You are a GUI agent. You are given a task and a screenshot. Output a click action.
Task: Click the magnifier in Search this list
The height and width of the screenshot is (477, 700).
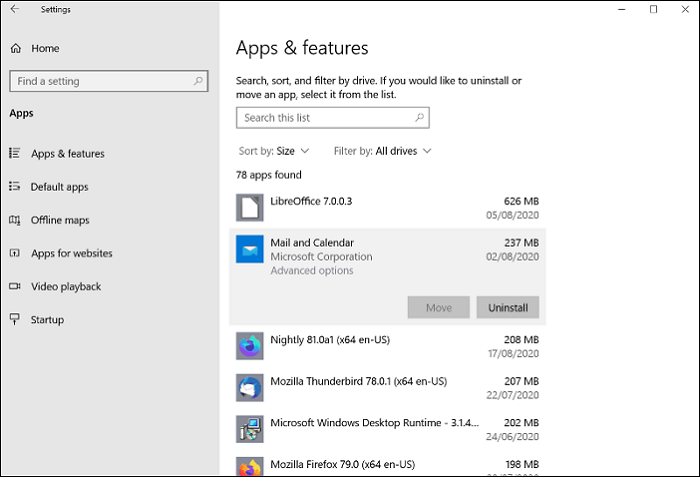419,118
